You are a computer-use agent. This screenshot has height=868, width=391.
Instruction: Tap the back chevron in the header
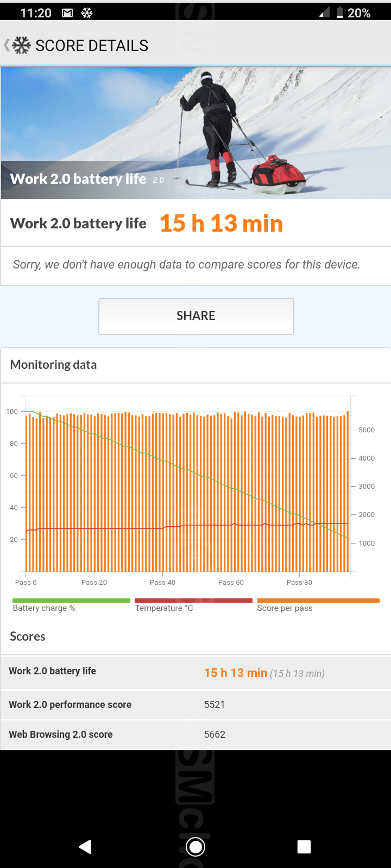click(7, 45)
